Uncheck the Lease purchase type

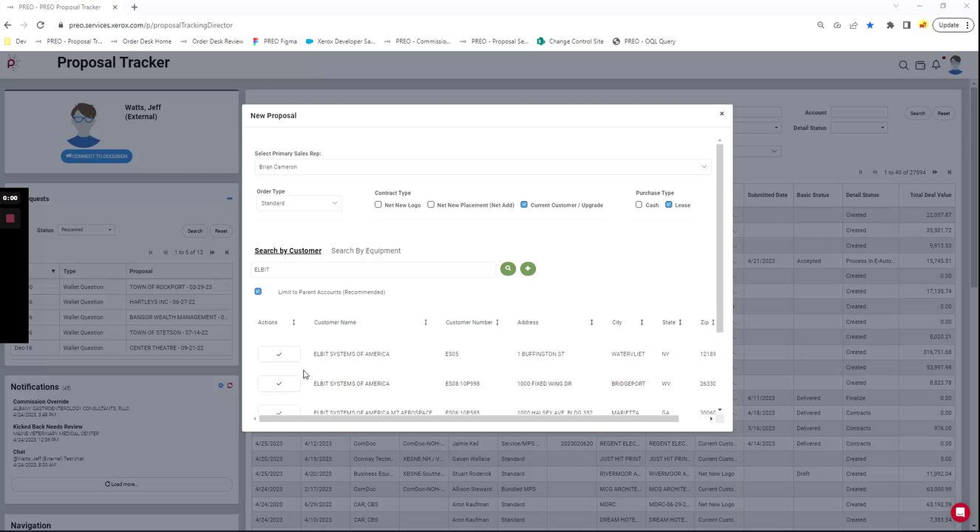point(669,205)
